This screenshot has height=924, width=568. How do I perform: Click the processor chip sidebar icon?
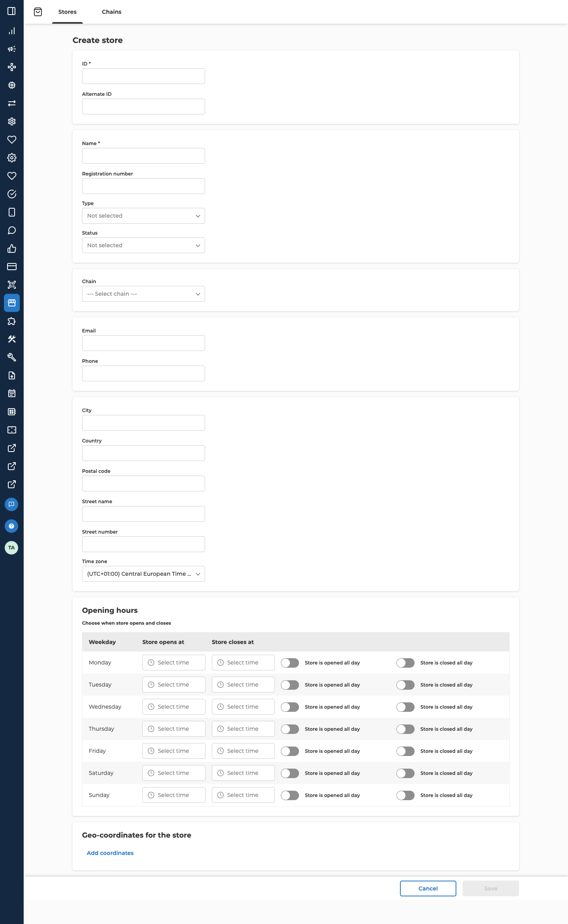tap(12, 85)
